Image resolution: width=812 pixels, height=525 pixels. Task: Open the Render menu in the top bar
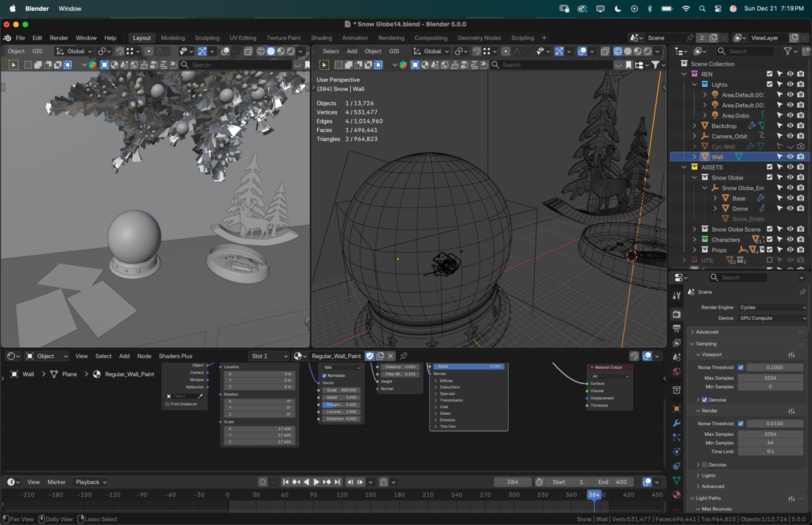point(58,38)
